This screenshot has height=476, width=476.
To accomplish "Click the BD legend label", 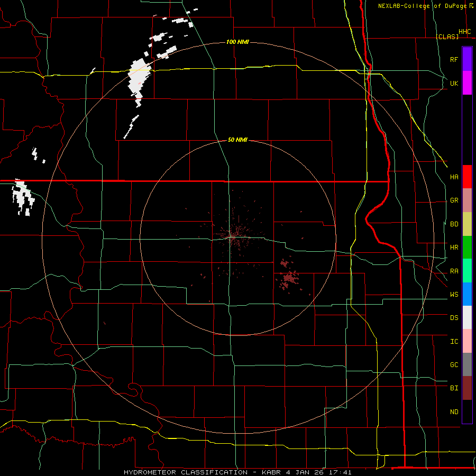I will point(454,224).
